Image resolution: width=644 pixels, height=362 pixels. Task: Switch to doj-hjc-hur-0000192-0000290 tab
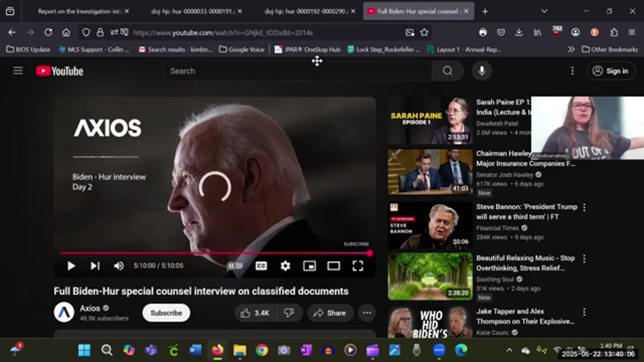(x=305, y=11)
